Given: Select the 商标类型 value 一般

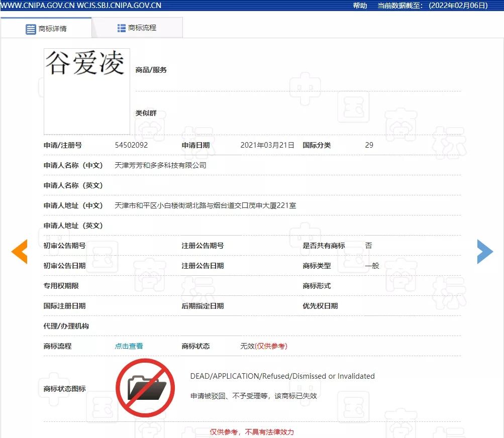Looking at the screenshot, I should pyautogui.click(x=372, y=266).
